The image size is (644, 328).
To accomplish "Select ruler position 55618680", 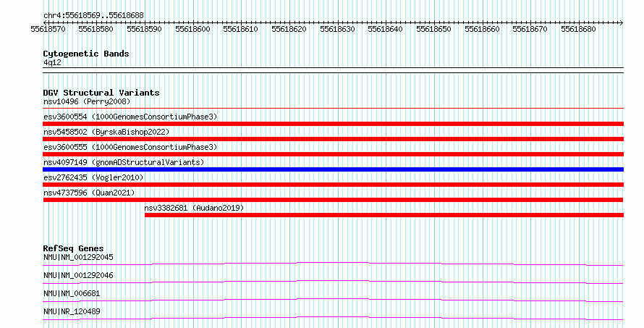I will click(578, 29).
